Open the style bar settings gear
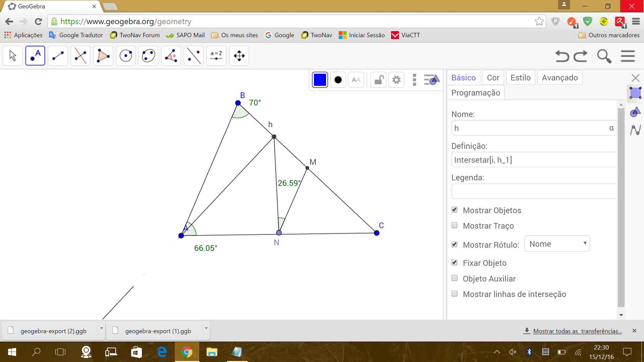Image resolution: width=644 pixels, height=362 pixels. tap(396, 80)
